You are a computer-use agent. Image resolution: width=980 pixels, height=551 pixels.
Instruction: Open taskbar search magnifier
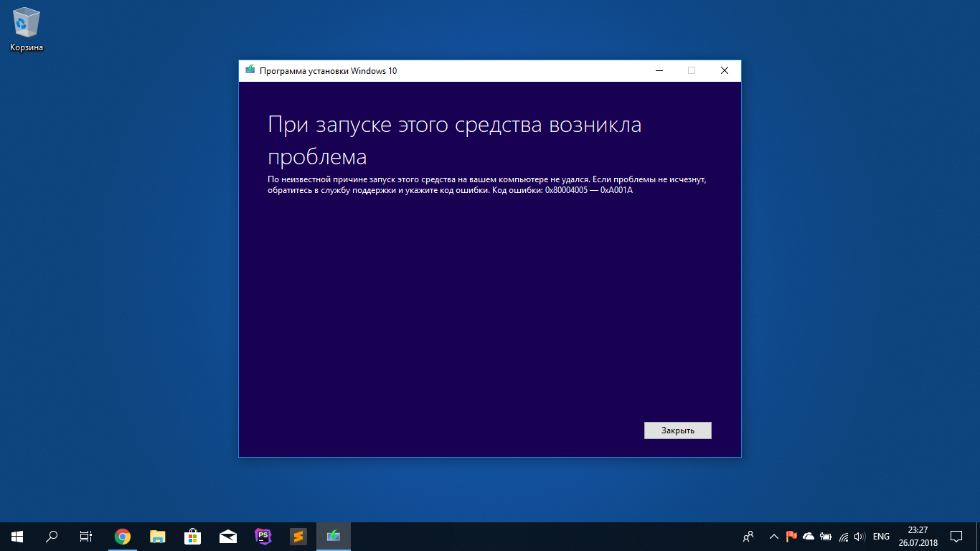(52, 536)
